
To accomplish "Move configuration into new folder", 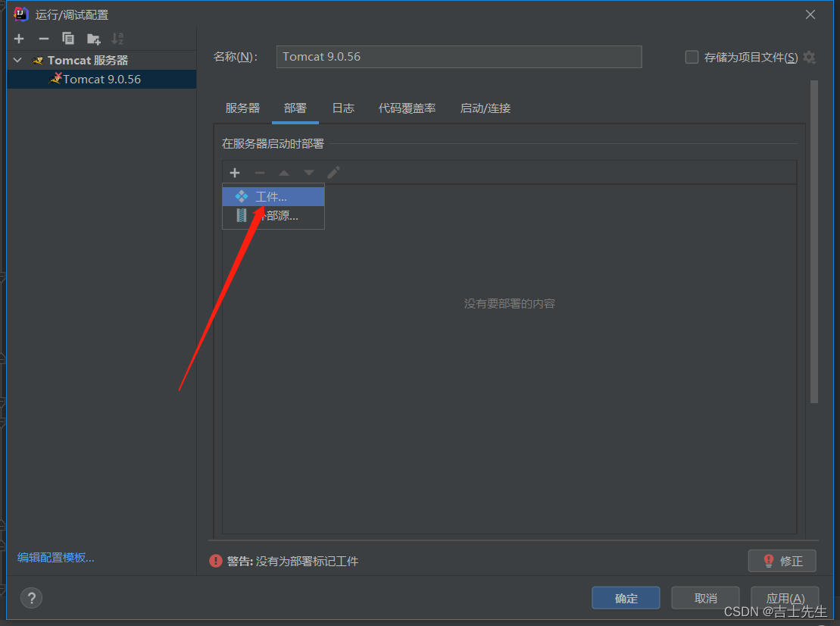I will [94, 39].
